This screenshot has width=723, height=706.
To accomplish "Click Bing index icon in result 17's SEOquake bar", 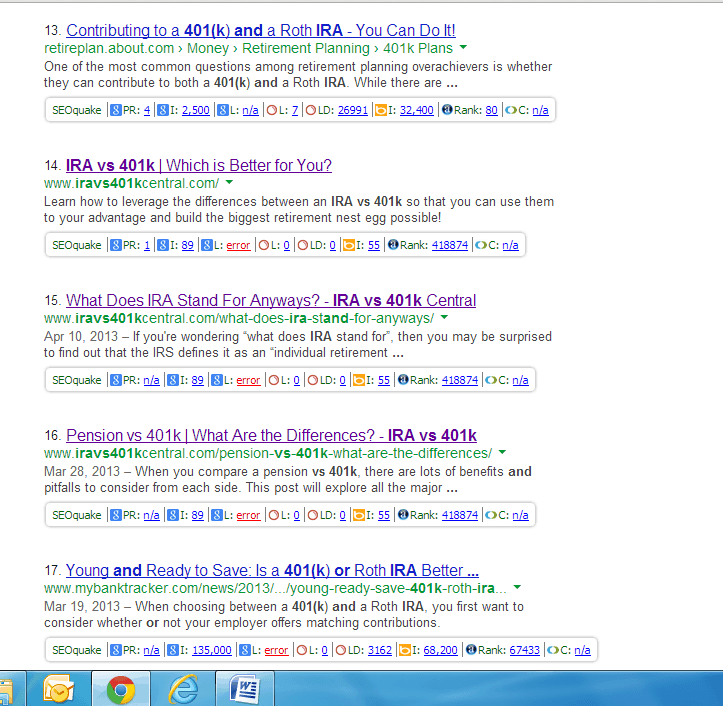I will (381, 650).
